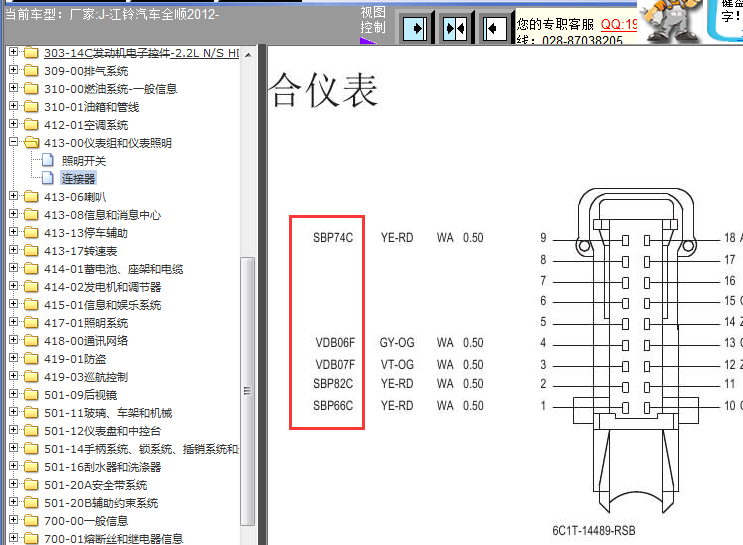The height and width of the screenshot is (545, 743).
Task: Click circuit code SBP74C
Action: coord(333,237)
